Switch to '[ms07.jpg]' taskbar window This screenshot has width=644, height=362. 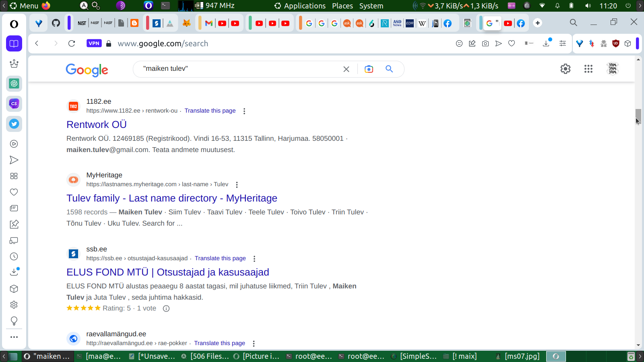[518, 356]
